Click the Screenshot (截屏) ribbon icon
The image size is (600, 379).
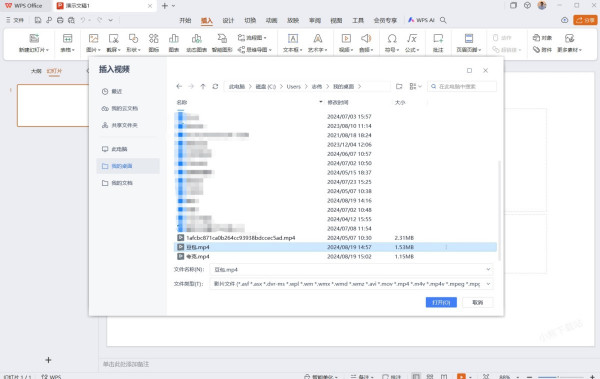[113, 38]
